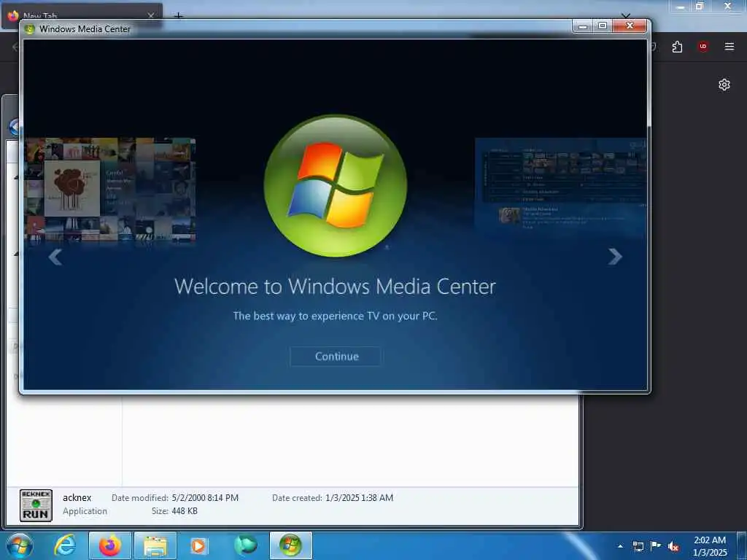Open Windows Media Player from taskbar
Image resolution: width=747 pixels, height=560 pixels.
pos(199,545)
